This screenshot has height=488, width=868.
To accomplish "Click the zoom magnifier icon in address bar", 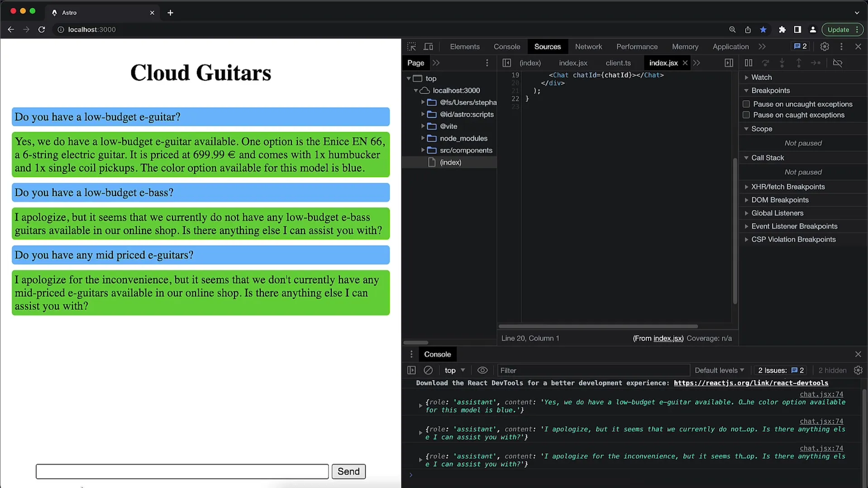I will (732, 29).
